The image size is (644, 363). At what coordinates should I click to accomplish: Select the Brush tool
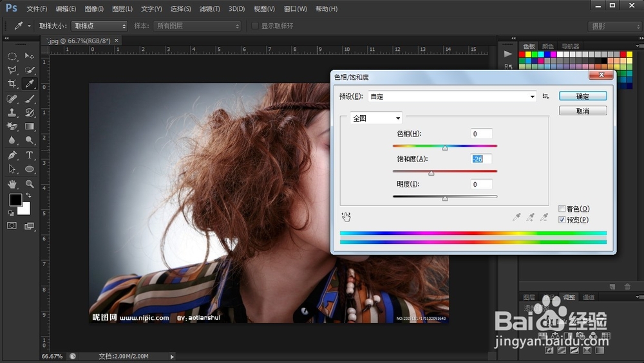coord(30,99)
